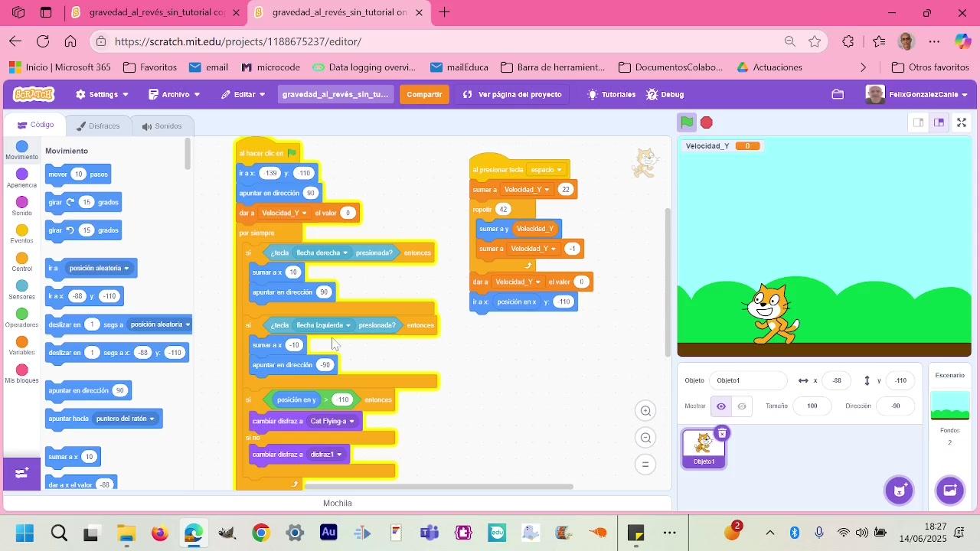Hide the sprite (crossed eye icon)
Image resolution: width=980 pixels, height=551 pixels.
click(742, 406)
